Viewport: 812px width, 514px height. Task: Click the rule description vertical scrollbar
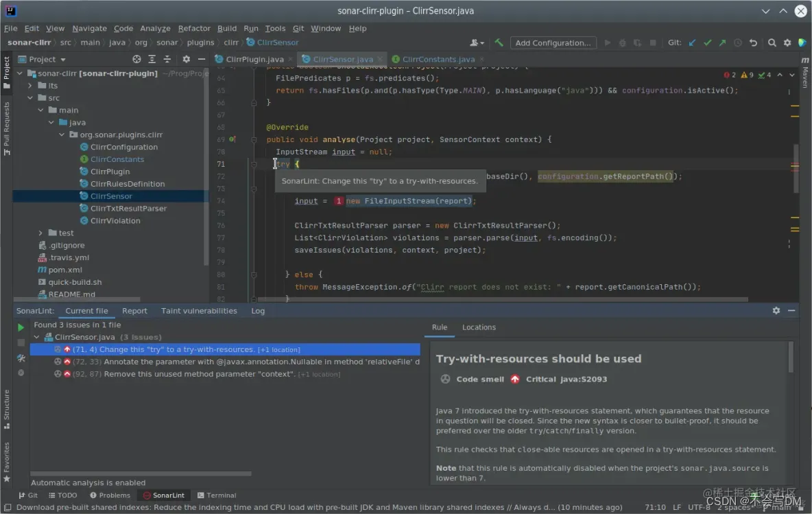pos(791,357)
